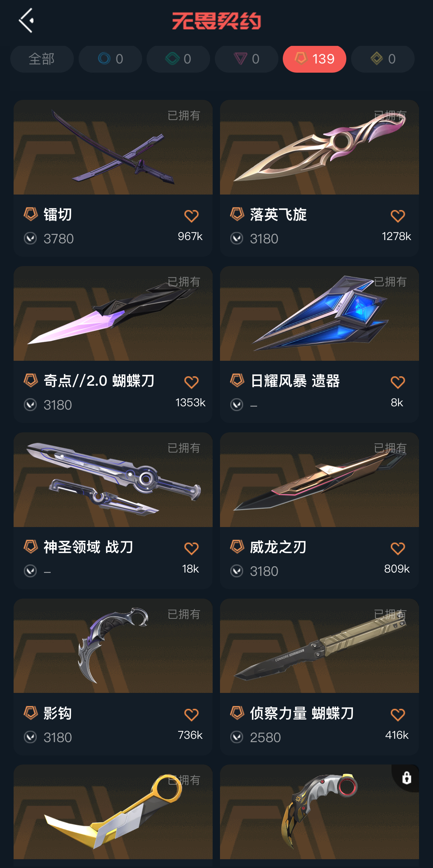The height and width of the screenshot is (868, 433).
Task: Open the 落英飞旋 dagger image
Action: 320,147
